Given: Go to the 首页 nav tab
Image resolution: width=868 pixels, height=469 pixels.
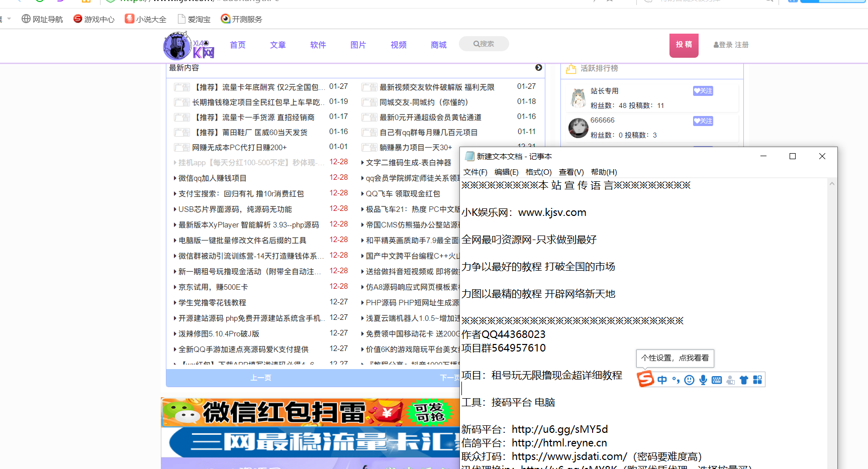Looking at the screenshot, I should (x=238, y=45).
